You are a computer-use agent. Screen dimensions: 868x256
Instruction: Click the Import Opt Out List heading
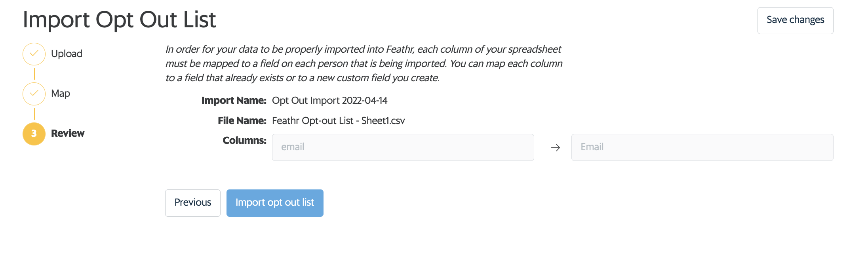119,19
